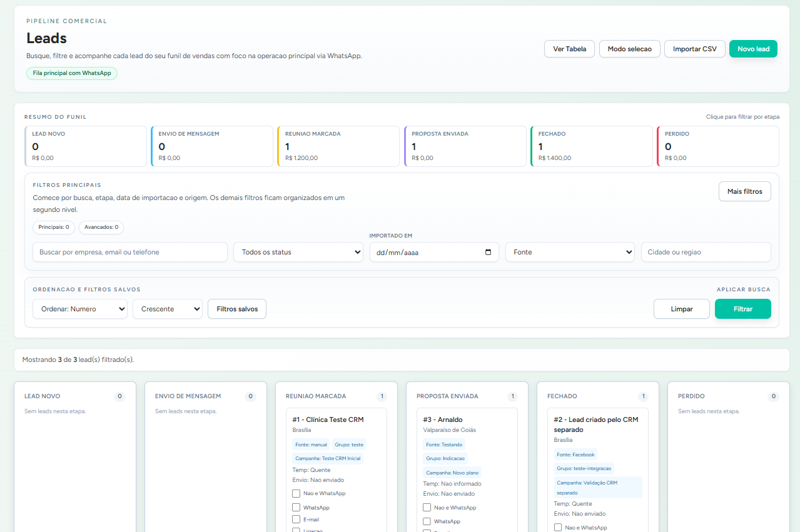Click the R$ 1.200,00 value in Reuniao Marcada

pyautogui.click(x=301, y=158)
